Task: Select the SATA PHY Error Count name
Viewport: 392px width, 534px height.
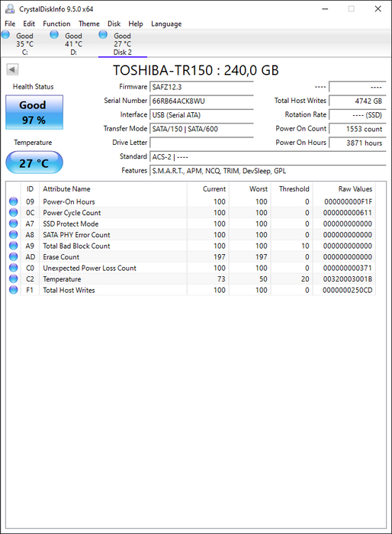Action: click(76, 235)
